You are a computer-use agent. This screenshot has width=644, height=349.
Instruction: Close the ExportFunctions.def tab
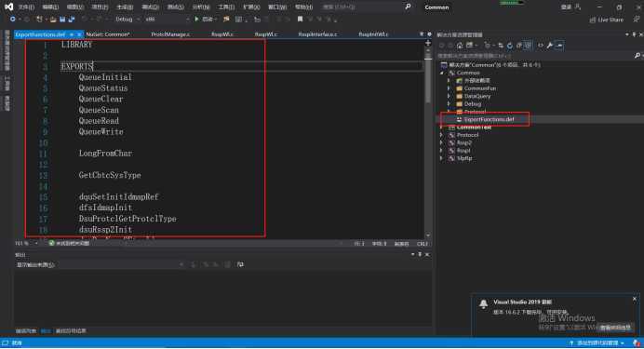point(79,34)
